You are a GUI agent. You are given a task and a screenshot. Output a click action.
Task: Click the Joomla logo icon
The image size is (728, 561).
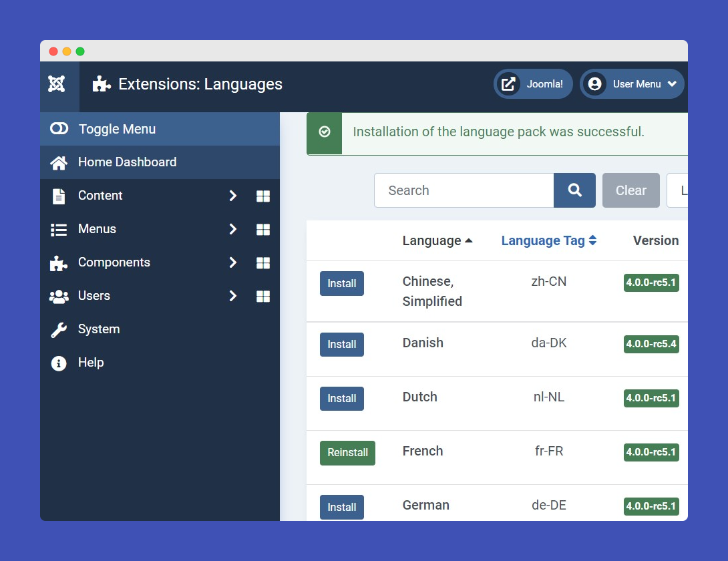57,84
